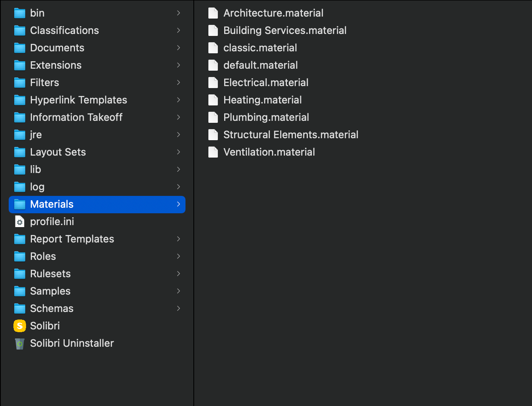Click the Structural Elements.material file icon
The height and width of the screenshot is (406, 532).
tap(213, 135)
